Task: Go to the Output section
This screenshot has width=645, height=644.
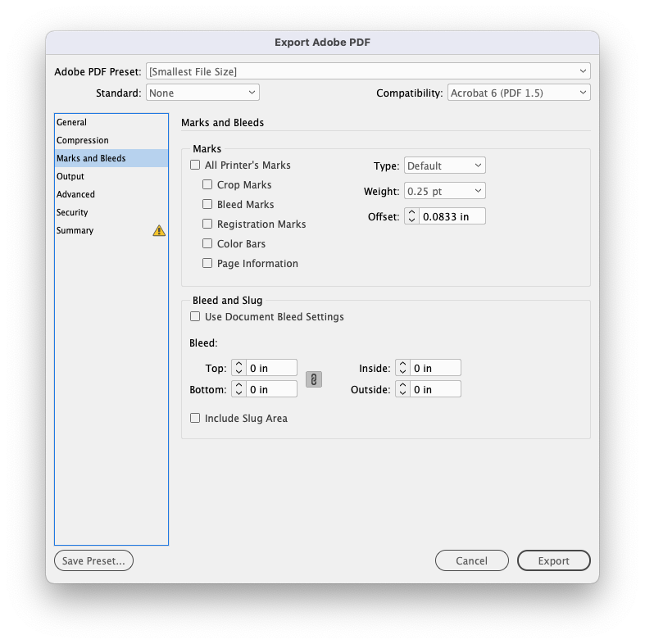Action: click(111, 176)
